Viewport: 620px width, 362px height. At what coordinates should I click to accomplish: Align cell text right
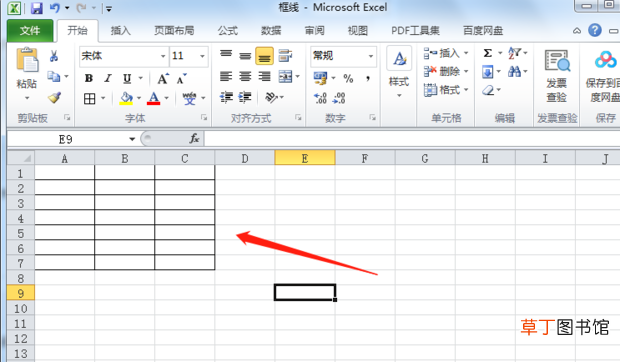(x=265, y=76)
